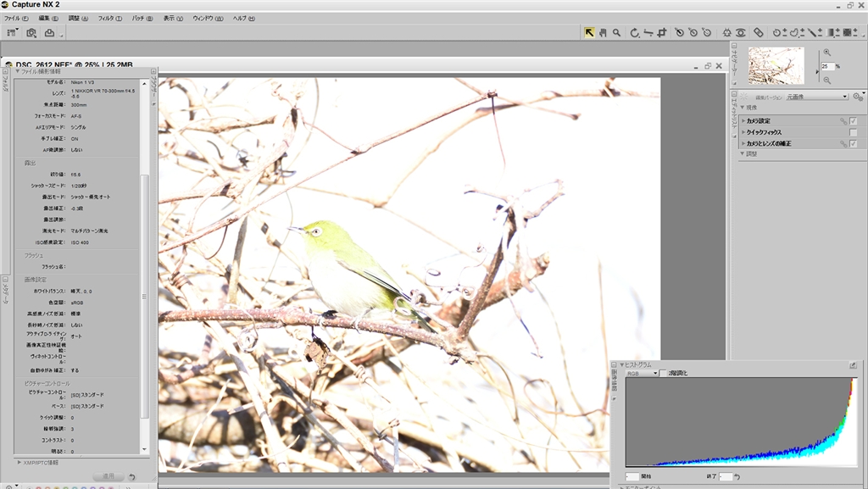Screen dimensions: 868x489
Task: Click the launch Camera Control icon
Action: point(31,33)
